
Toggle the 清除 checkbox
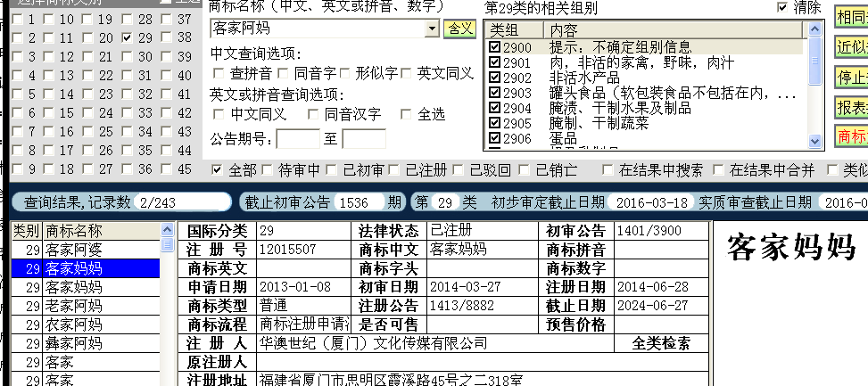(x=782, y=7)
